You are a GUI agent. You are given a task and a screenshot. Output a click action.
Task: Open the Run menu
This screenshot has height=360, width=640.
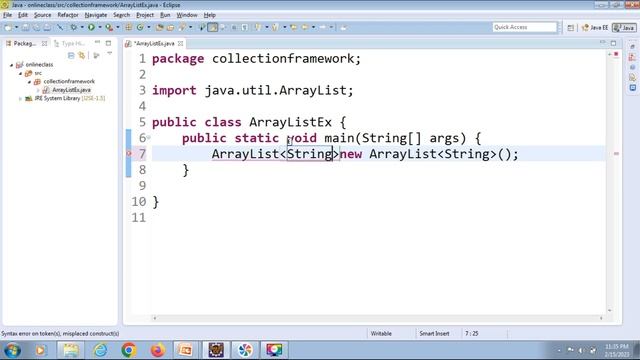tap(165, 15)
